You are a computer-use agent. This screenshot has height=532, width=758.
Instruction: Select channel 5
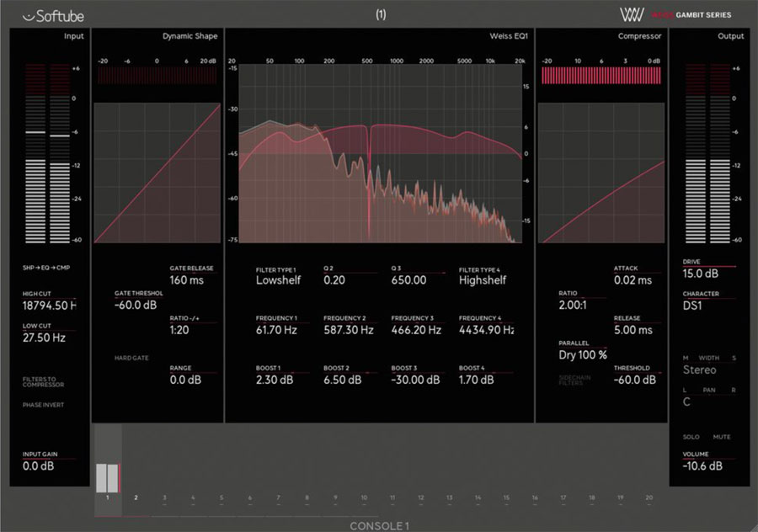(x=222, y=497)
